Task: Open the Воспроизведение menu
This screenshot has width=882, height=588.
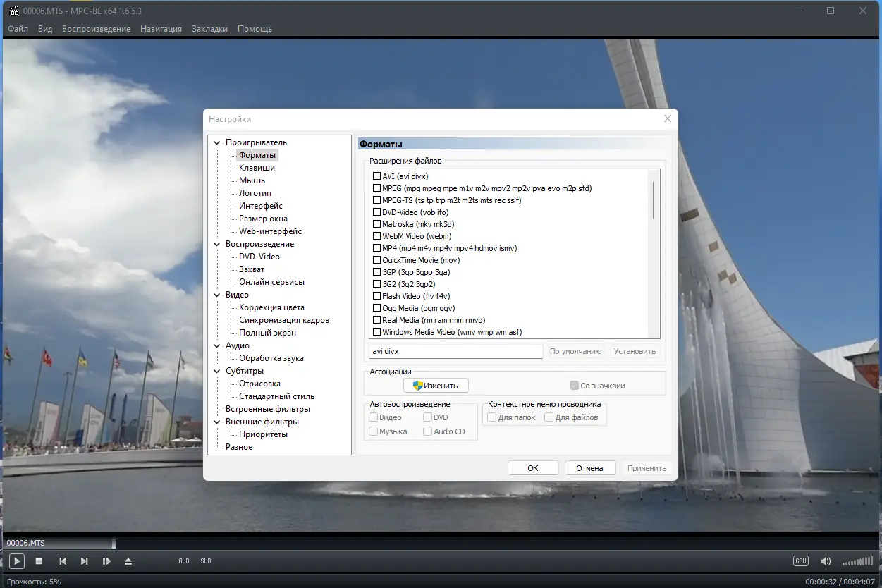Action: tap(96, 29)
